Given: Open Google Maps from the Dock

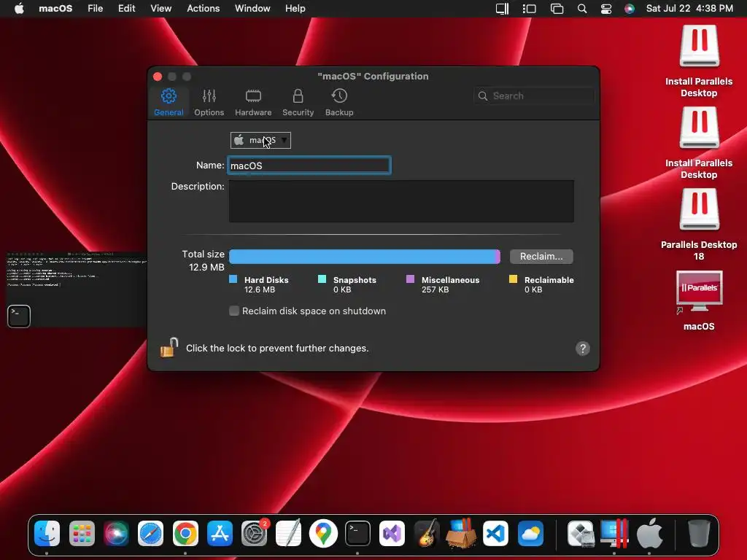Looking at the screenshot, I should point(323,533).
